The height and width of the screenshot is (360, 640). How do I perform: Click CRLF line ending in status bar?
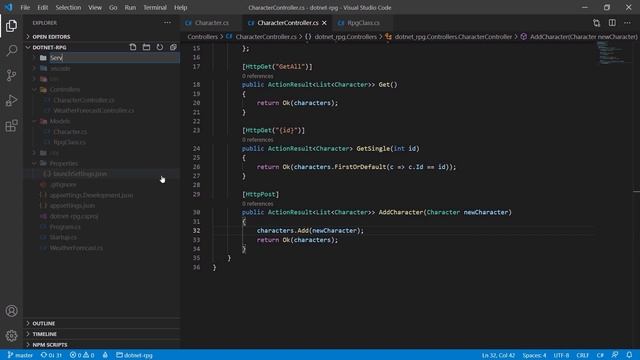582,355
